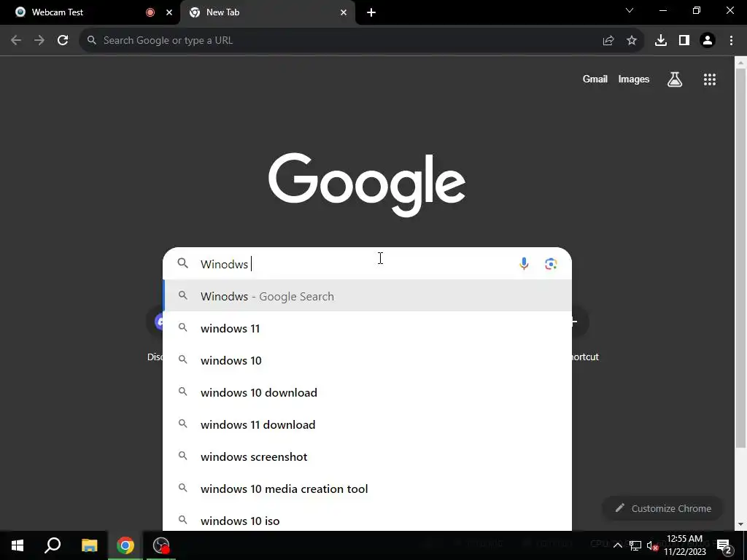Open the Gmail link
The image size is (747, 560).
pyautogui.click(x=595, y=79)
